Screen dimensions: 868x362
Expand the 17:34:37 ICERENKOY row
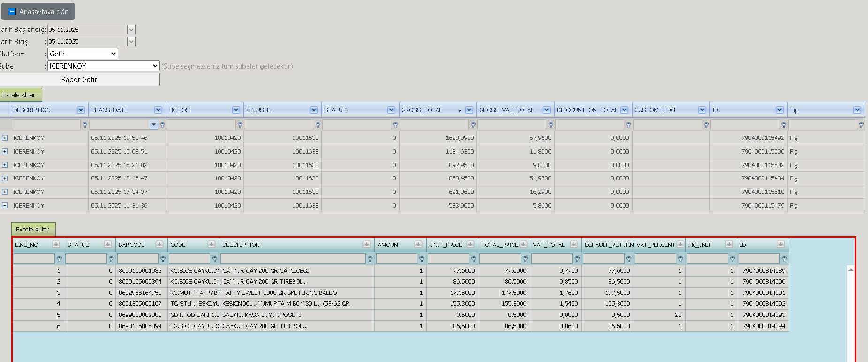point(5,192)
